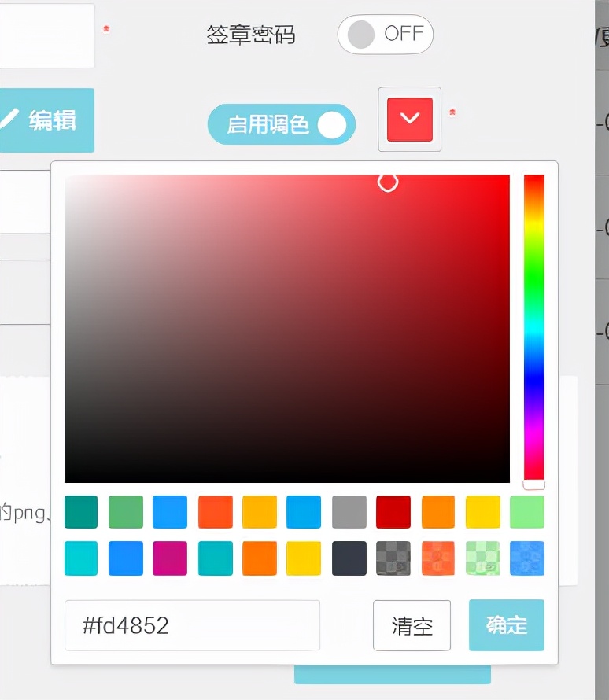Select the gray swatch in top row

click(349, 511)
